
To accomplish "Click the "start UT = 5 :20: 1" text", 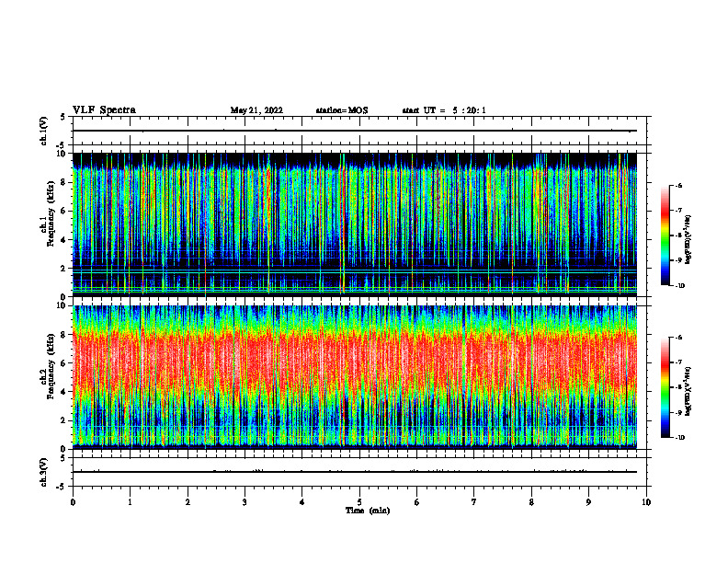I will [444, 110].
